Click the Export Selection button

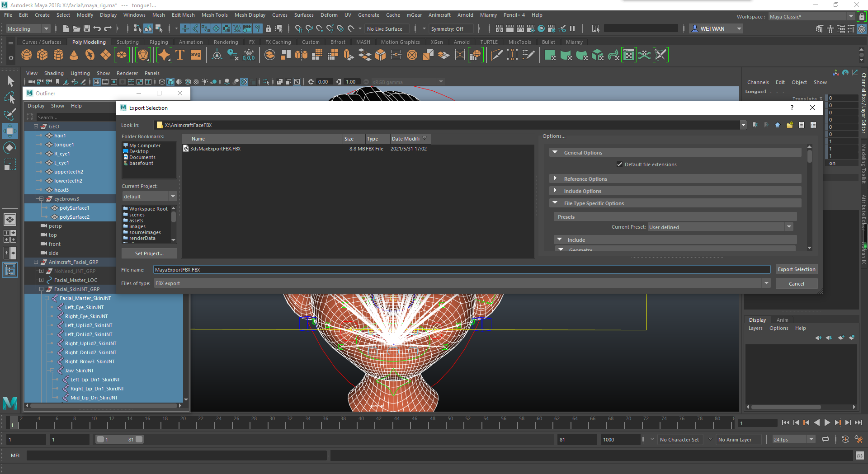[796, 269]
